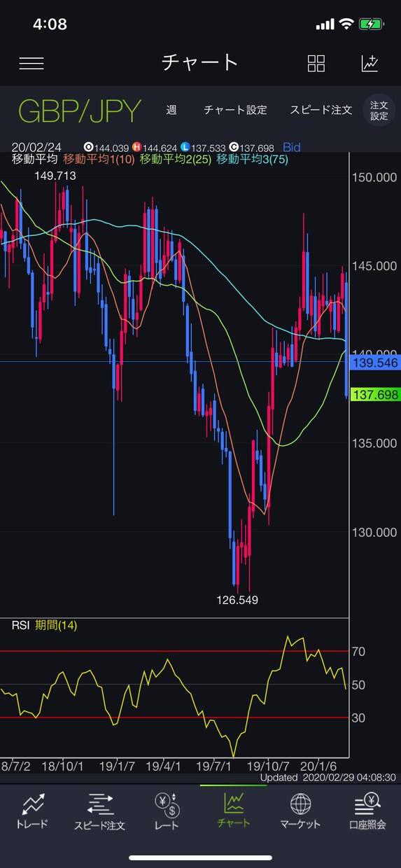
Task: Open the hamburger menu
Action: [31, 63]
